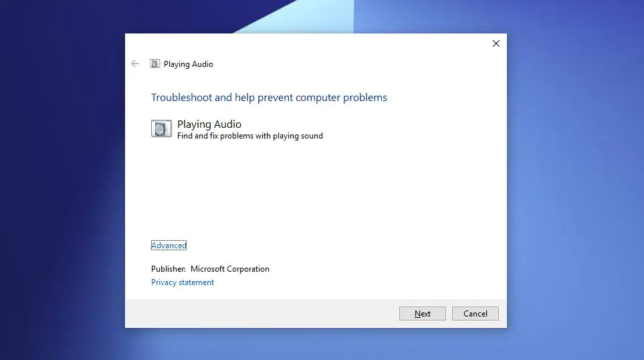Select the large Playing Audio speaker icon
This screenshot has width=644, height=360.
(x=161, y=128)
